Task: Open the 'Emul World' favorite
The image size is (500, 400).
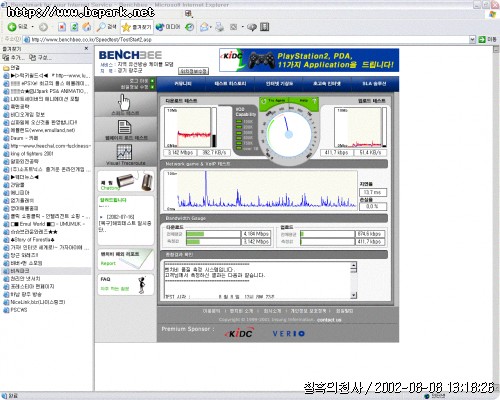Action: pos(44,224)
